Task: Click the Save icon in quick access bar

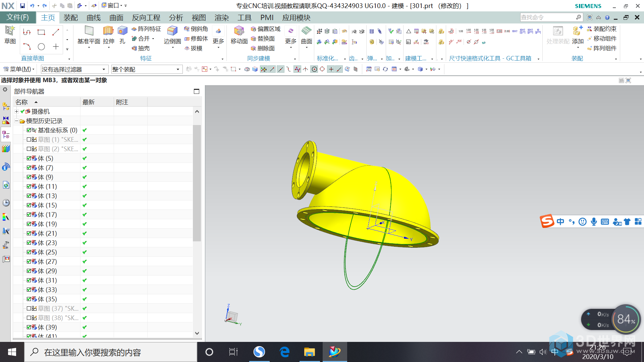Action: point(22,6)
